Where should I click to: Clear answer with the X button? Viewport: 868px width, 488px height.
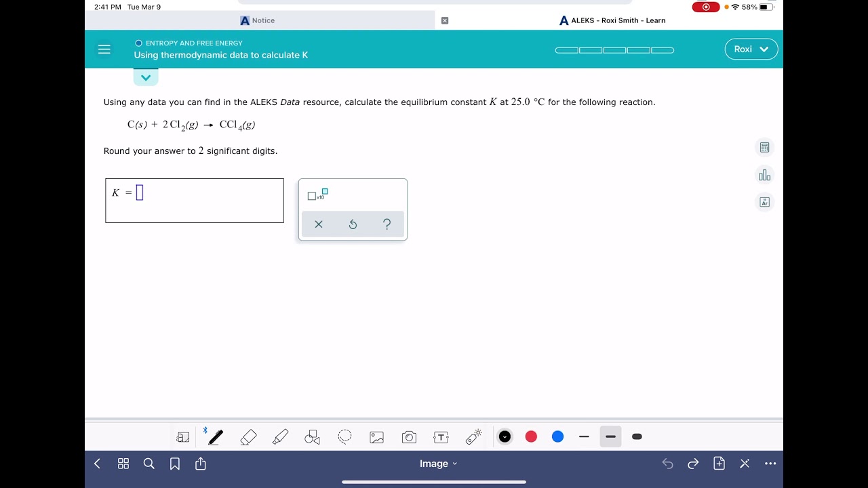[x=319, y=224]
